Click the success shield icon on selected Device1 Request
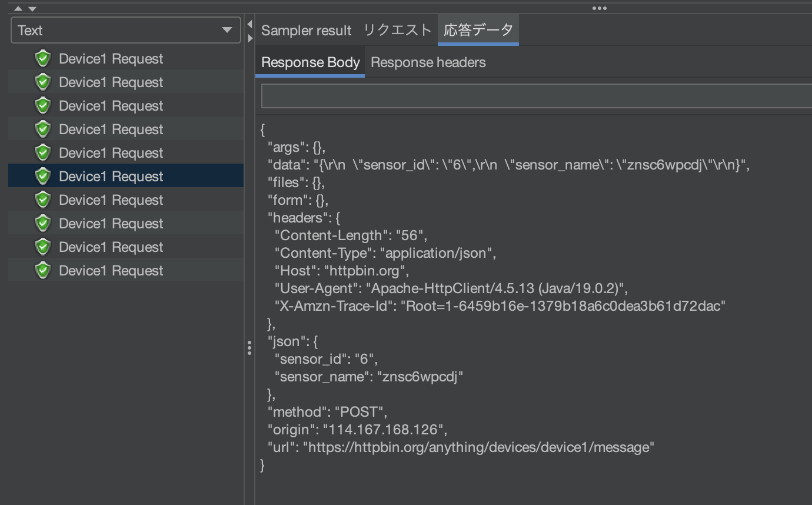The width and height of the screenshot is (812, 505). 43,176
